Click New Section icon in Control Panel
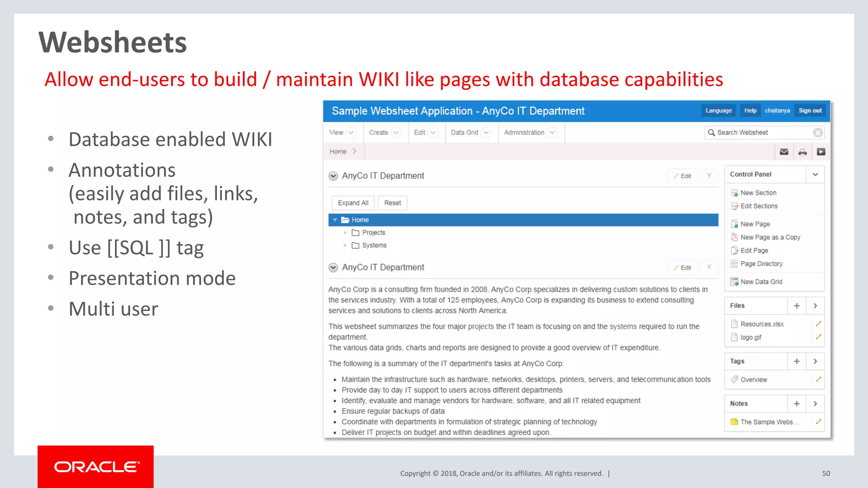 (x=734, y=193)
